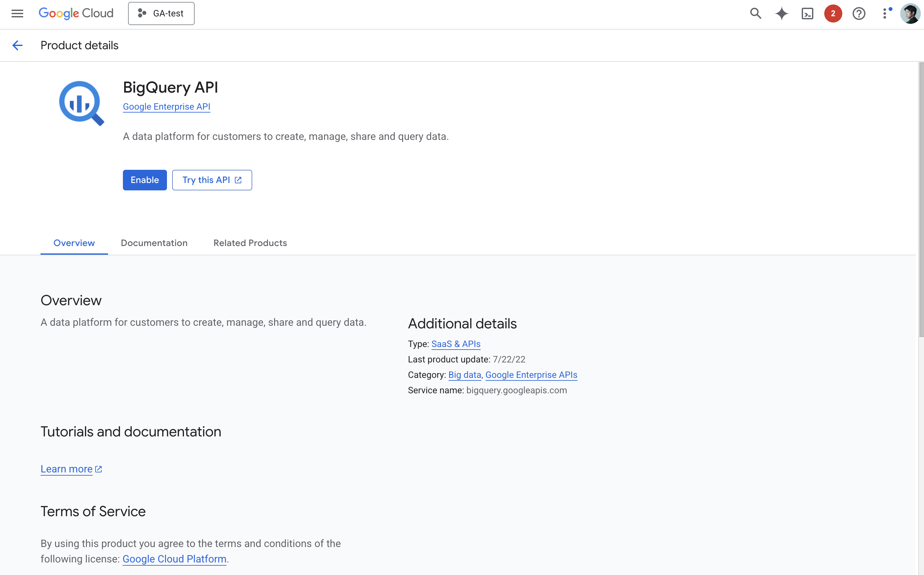Click the user account avatar

pos(910,14)
